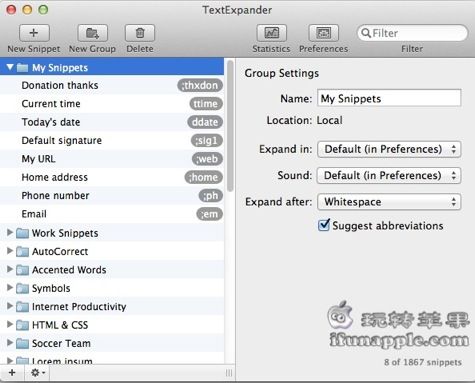
Task: Expand the HTML & CSS group
Action: click(10, 324)
